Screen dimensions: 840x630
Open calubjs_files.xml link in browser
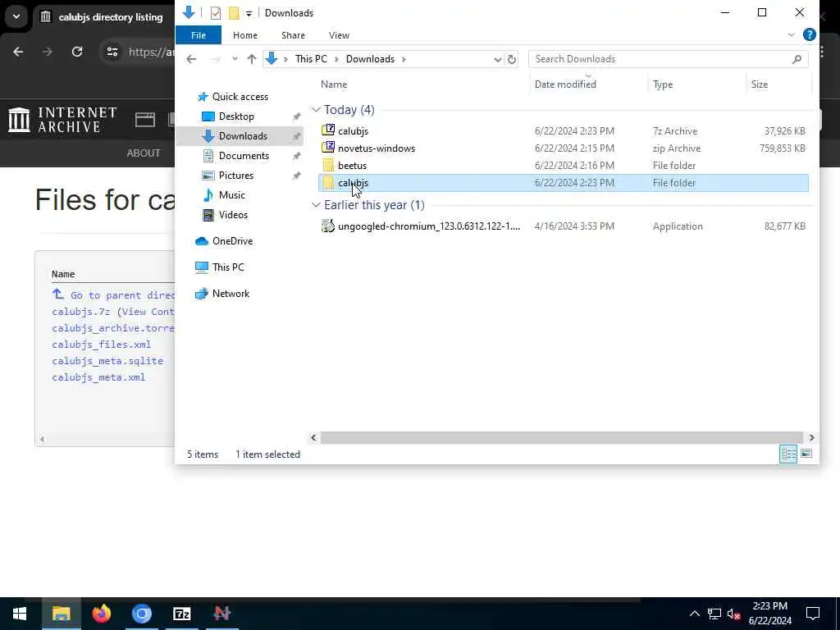tap(101, 345)
